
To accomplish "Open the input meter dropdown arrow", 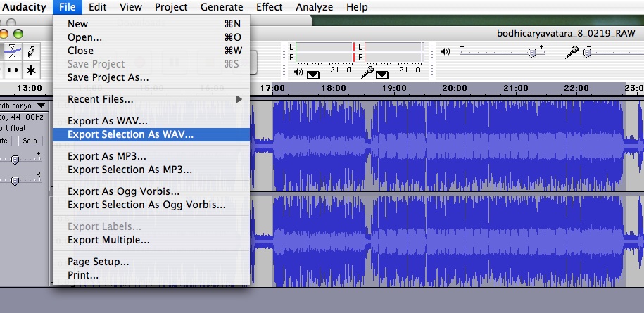I will point(382,75).
